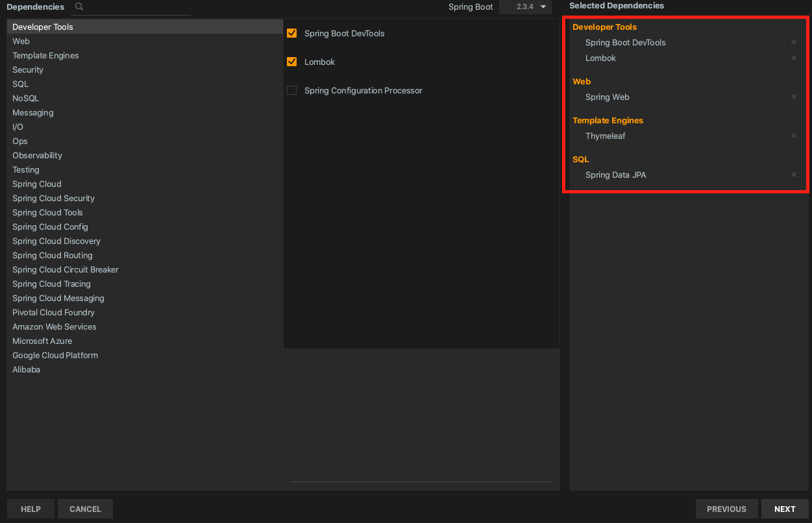Select the Observability category
Viewport: 812px width, 523px height.
pyautogui.click(x=145, y=155)
